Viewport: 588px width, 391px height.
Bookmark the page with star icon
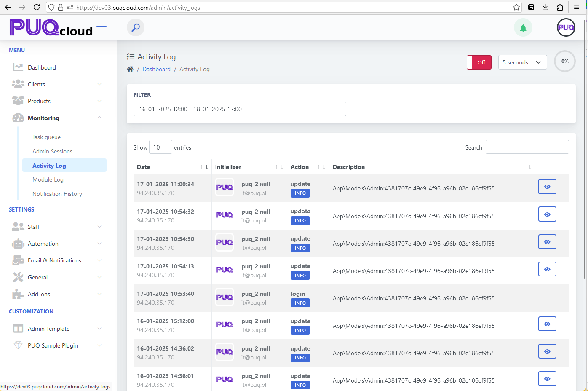(x=516, y=7)
